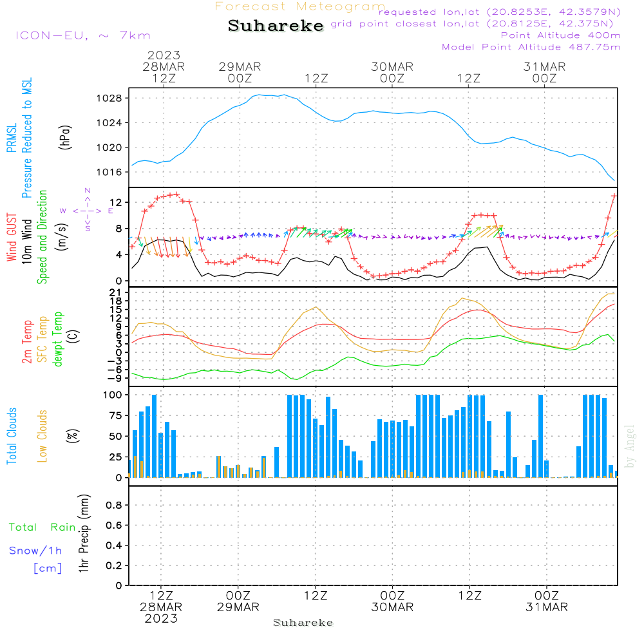This screenshot has width=644, height=644.
Task: Click the Point Altitude 400m label
Action: pos(560,35)
